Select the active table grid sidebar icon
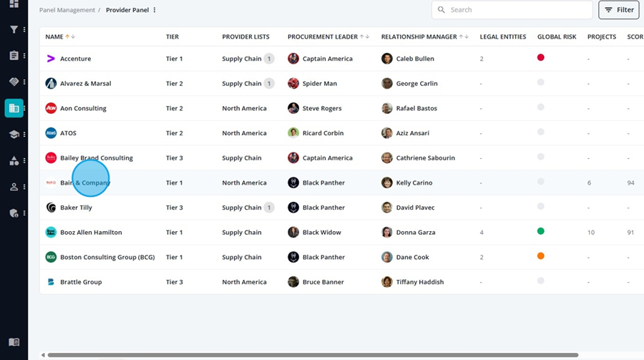 point(14,108)
